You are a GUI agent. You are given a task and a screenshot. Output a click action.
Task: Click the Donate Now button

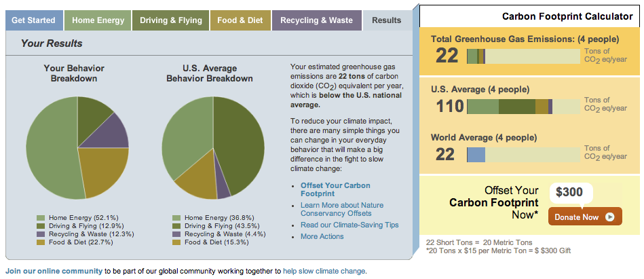pyautogui.click(x=584, y=217)
